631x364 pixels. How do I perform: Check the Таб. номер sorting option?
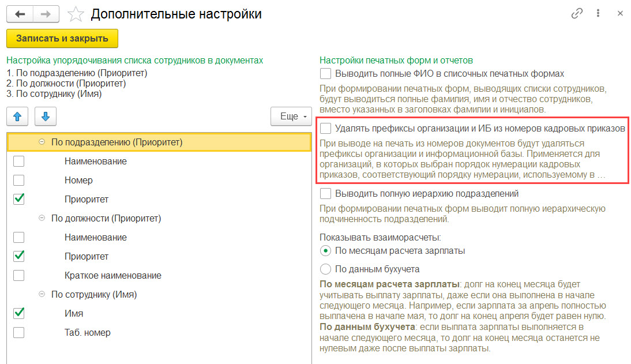(18, 333)
